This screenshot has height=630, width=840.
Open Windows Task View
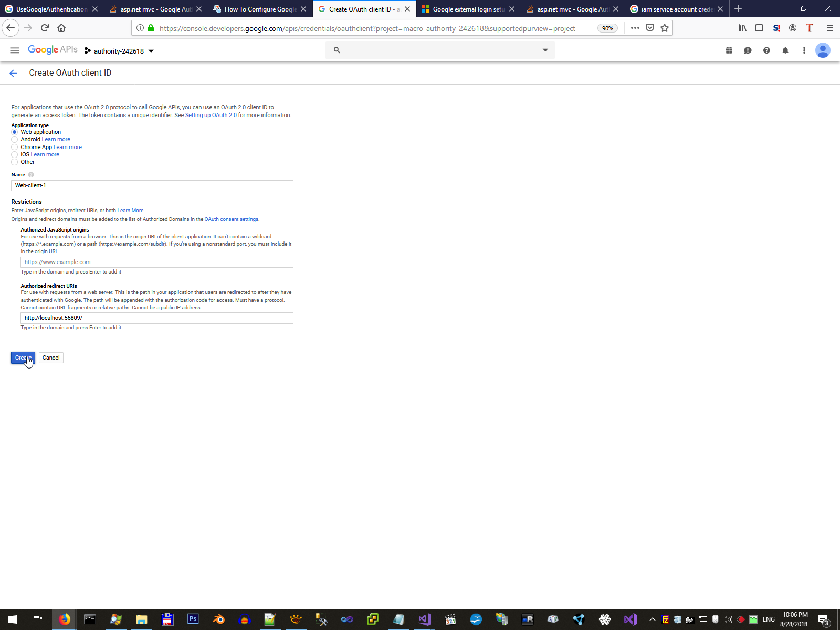pyautogui.click(x=38, y=619)
